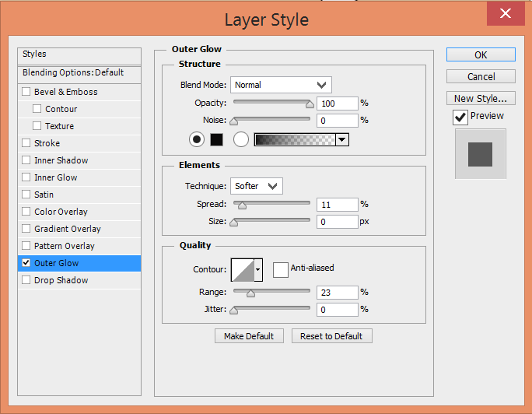Enable the Anti-aliased checkbox
The height and width of the screenshot is (414, 532).
click(280, 268)
